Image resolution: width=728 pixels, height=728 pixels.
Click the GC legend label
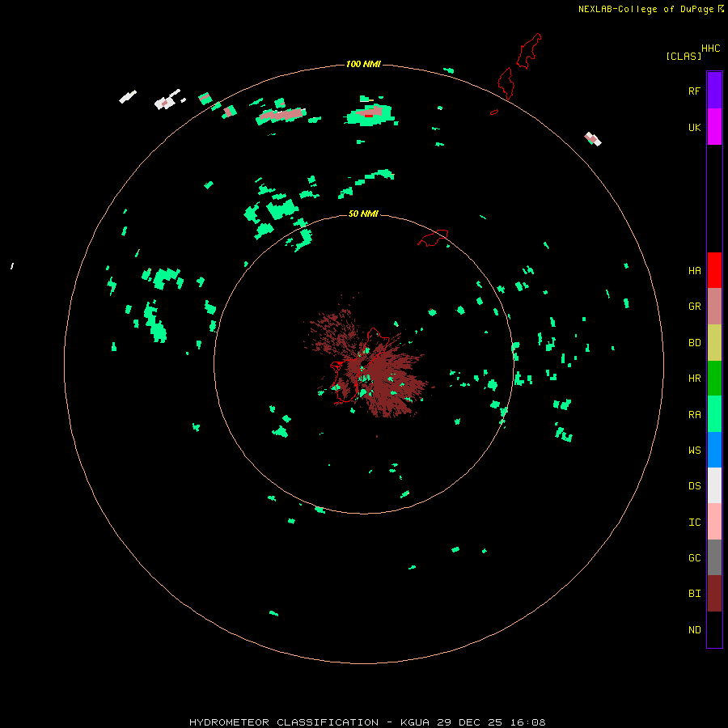694,558
